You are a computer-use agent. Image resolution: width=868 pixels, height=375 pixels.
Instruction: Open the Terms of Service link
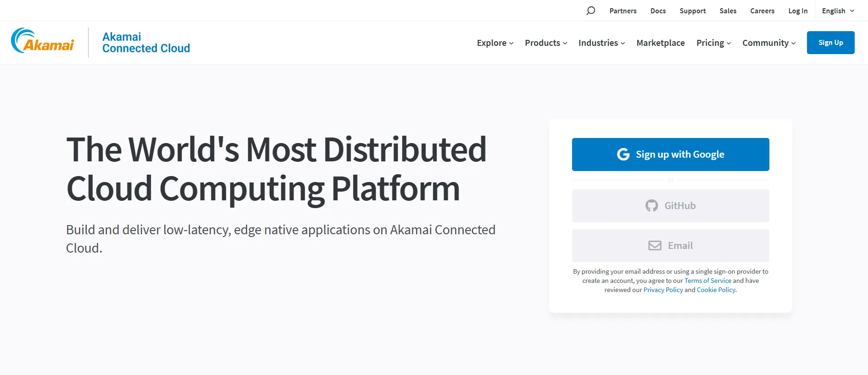(708, 281)
